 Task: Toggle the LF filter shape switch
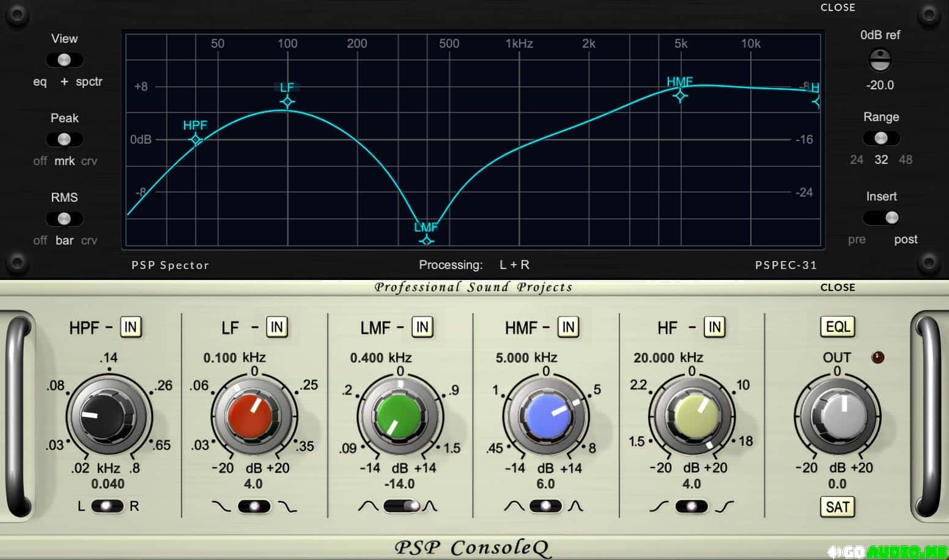254,506
